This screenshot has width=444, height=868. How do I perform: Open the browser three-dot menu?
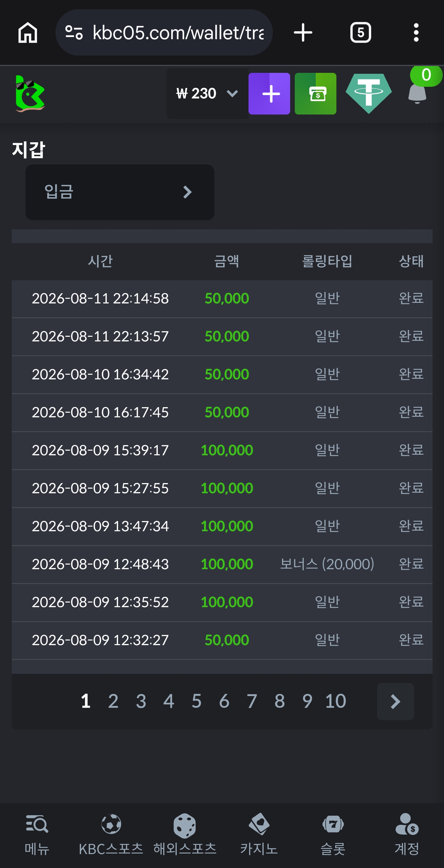tap(416, 33)
